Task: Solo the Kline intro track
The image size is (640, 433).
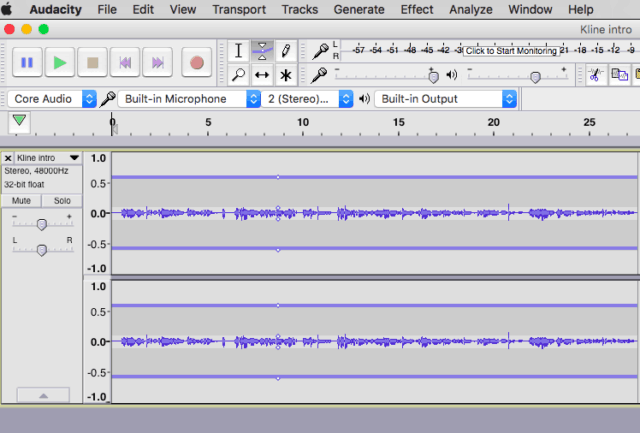Action: [x=62, y=201]
